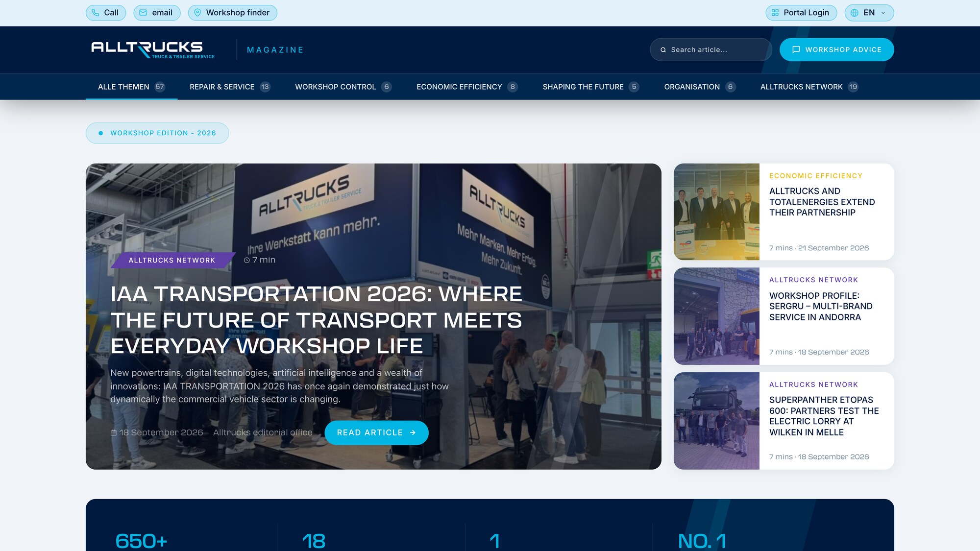This screenshot has height=551, width=980.
Task: Click SuperPanther eTopas 600 article title
Action: (x=824, y=416)
